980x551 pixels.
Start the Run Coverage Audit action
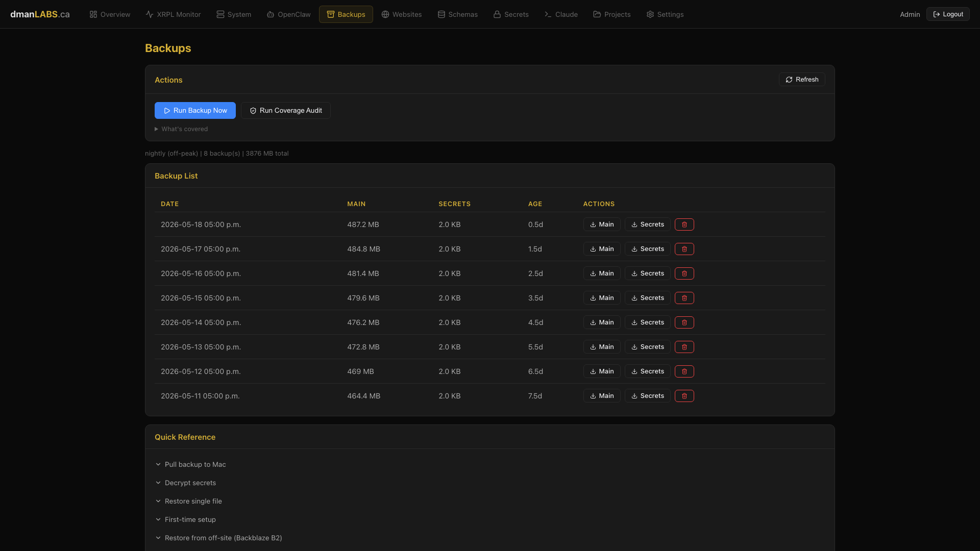pos(285,111)
